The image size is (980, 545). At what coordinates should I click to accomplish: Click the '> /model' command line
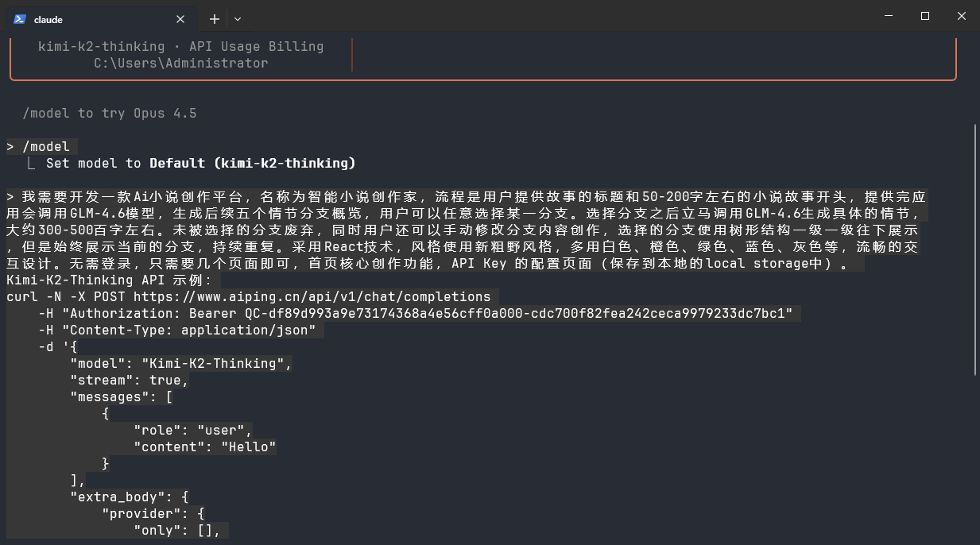pyautogui.click(x=38, y=146)
